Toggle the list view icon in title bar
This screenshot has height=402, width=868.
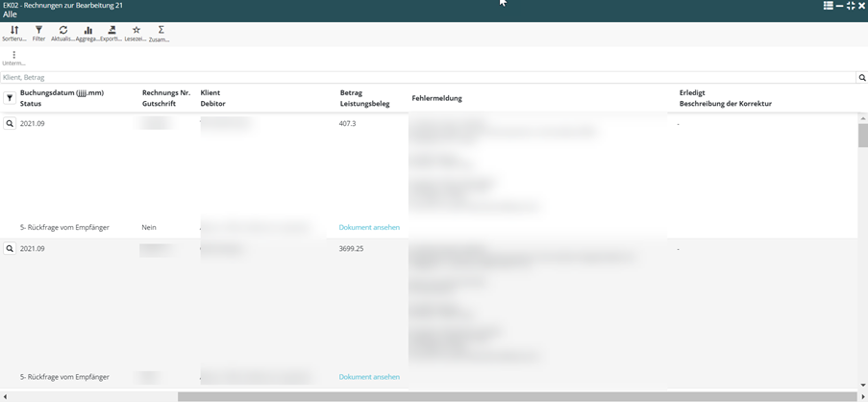828,6
